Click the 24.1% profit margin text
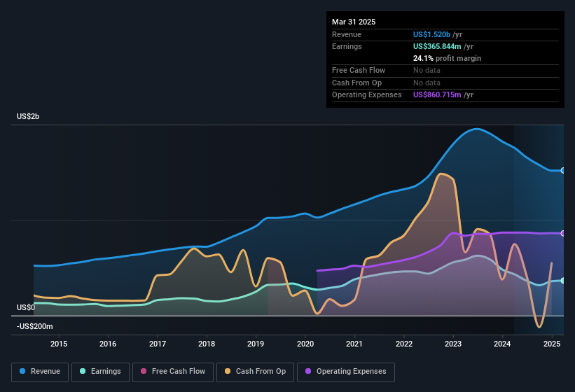The image size is (575, 392). coord(447,58)
